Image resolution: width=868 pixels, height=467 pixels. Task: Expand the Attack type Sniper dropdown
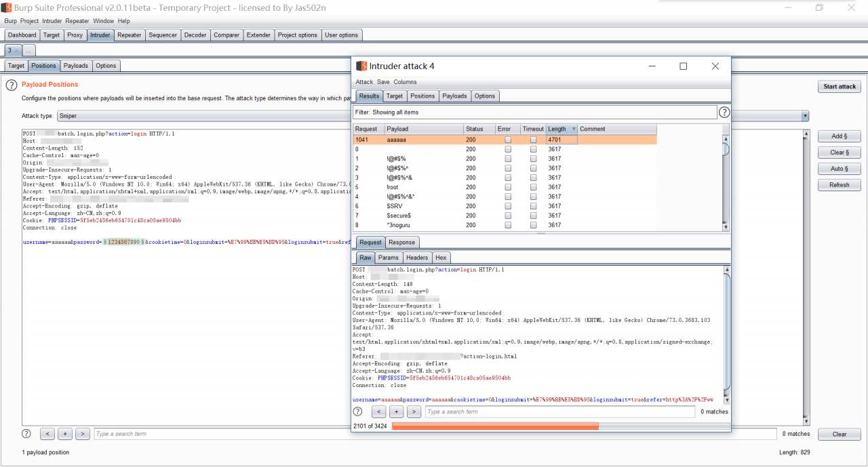(x=805, y=116)
